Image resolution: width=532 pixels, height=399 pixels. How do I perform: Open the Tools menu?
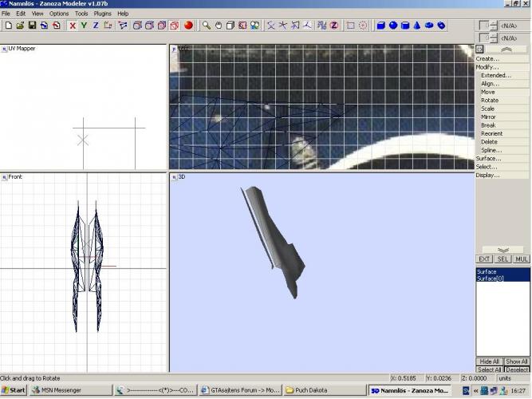(81, 14)
